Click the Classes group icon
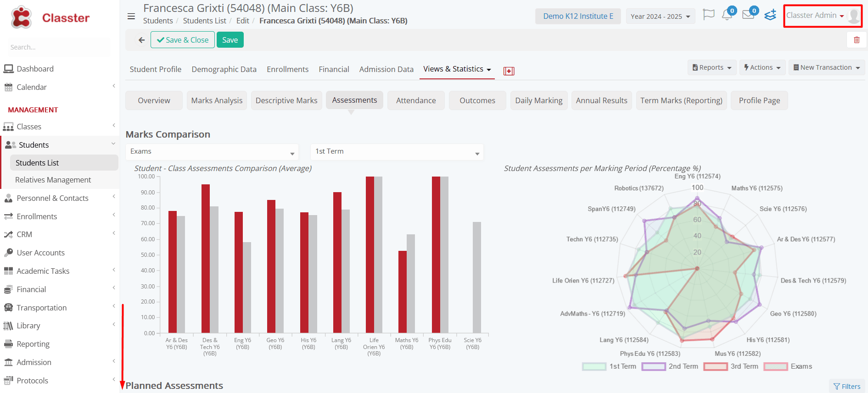This screenshot has height=393, width=868. pos(8,127)
